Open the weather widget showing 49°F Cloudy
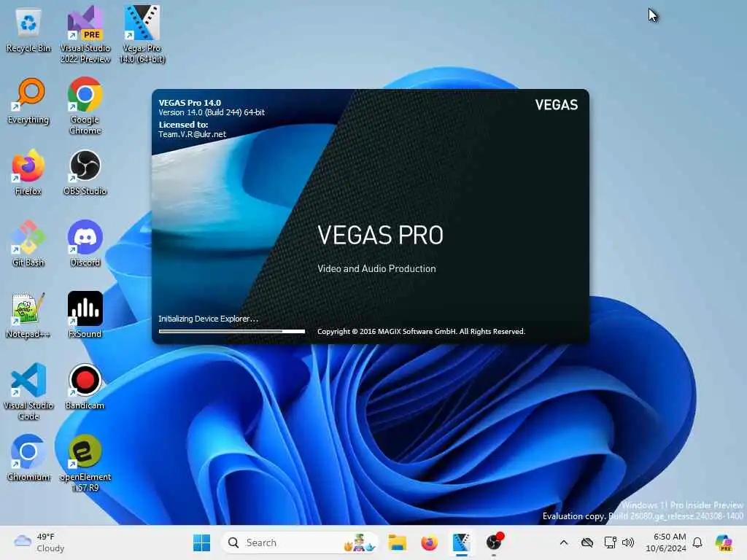747x560 pixels. 39,542
